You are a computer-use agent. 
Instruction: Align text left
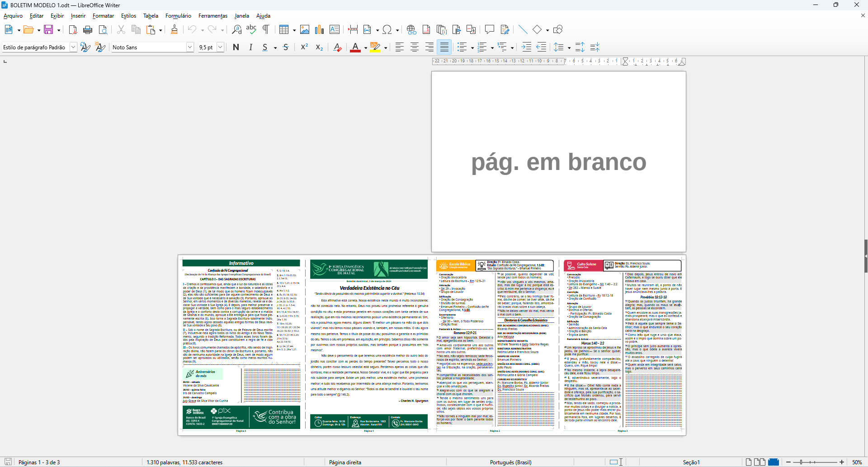coord(400,47)
